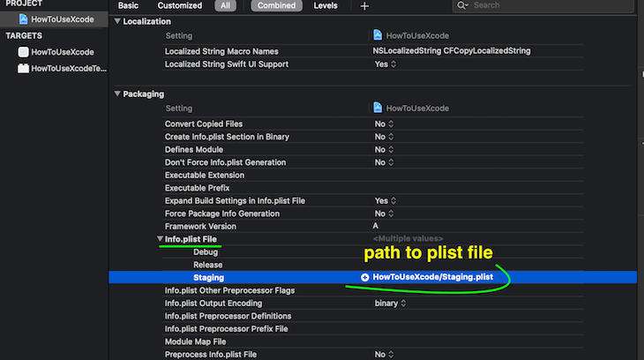This screenshot has height=360, width=644.
Task: Click the Setting header under Packaging
Action: [x=179, y=108]
